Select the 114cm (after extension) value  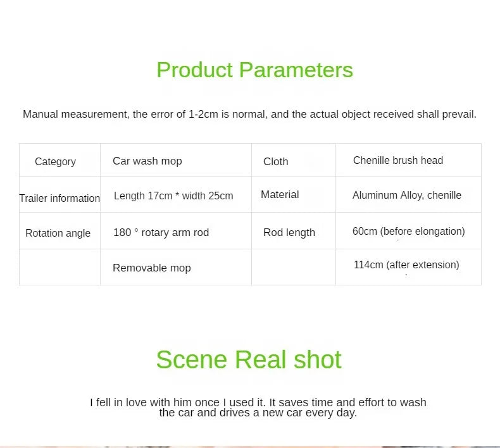tap(406, 264)
